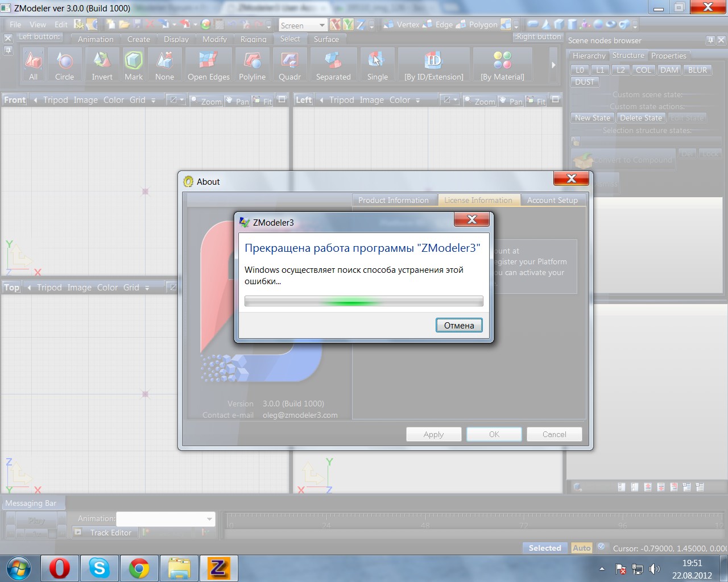This screenshot has width=728, height=582.
Task: Switch to Vertex editing level
Action: 402,24
